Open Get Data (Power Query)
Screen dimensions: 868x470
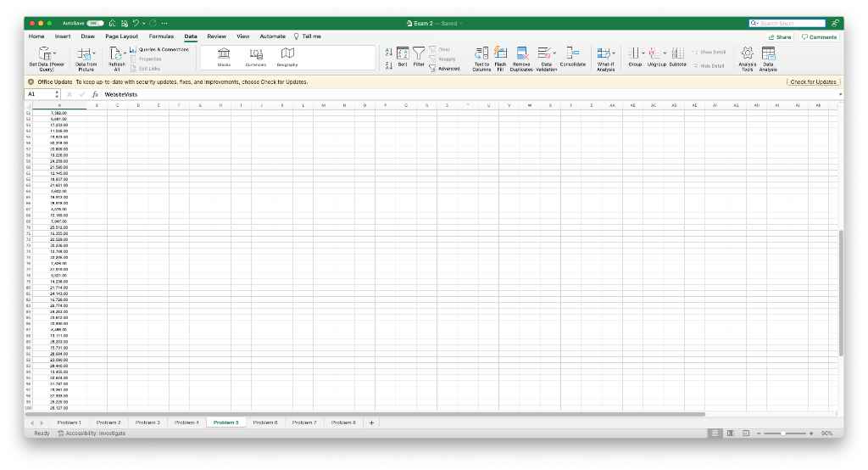46,59
